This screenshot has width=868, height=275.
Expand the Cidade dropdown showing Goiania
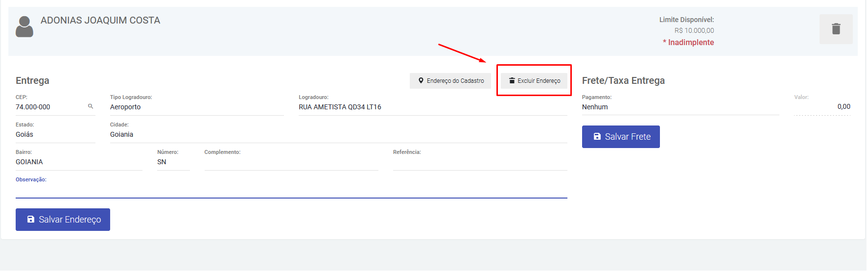pyautogui.click(x=338, y=135)
